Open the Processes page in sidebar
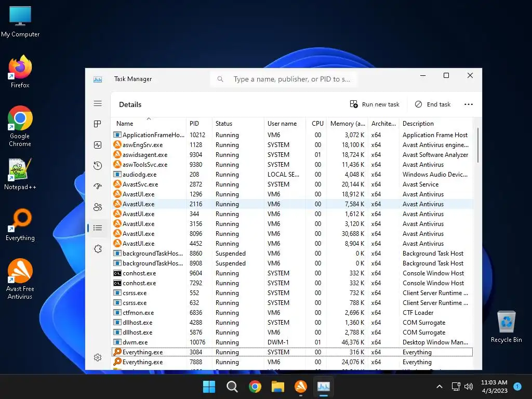 tap(98, 124)
